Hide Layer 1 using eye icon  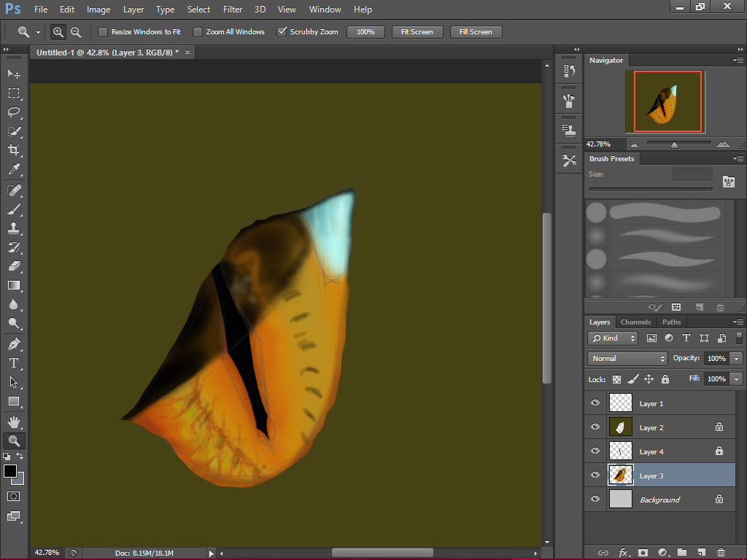[595, 403]
